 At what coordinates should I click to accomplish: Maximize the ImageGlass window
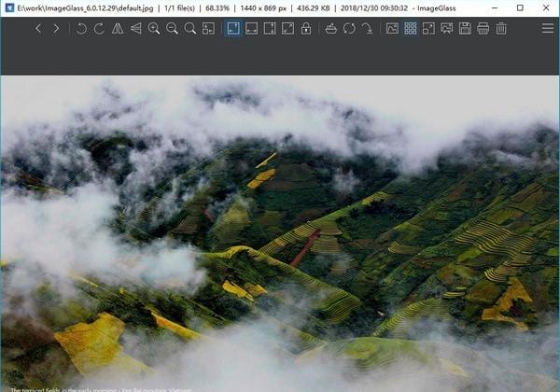[x=520, y=7]
